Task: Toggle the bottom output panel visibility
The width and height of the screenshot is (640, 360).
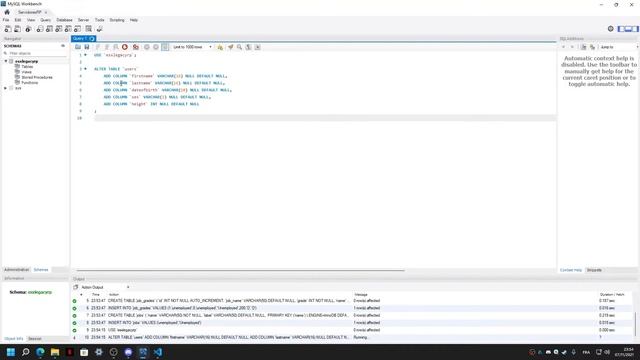Action: [x=628, y=29]
